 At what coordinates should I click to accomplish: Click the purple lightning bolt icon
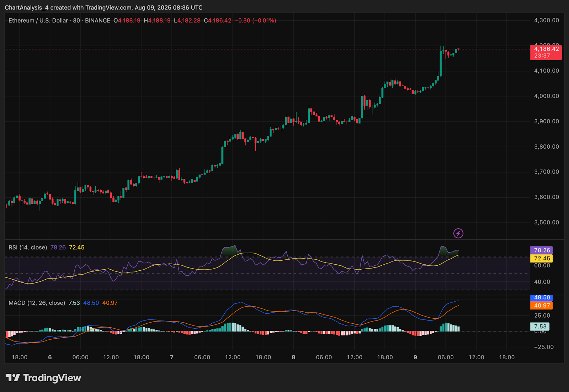pos(458,233)
